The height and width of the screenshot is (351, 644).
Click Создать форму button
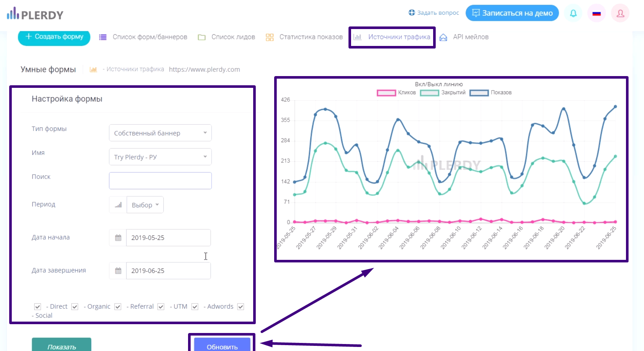[x=54, y=37]
